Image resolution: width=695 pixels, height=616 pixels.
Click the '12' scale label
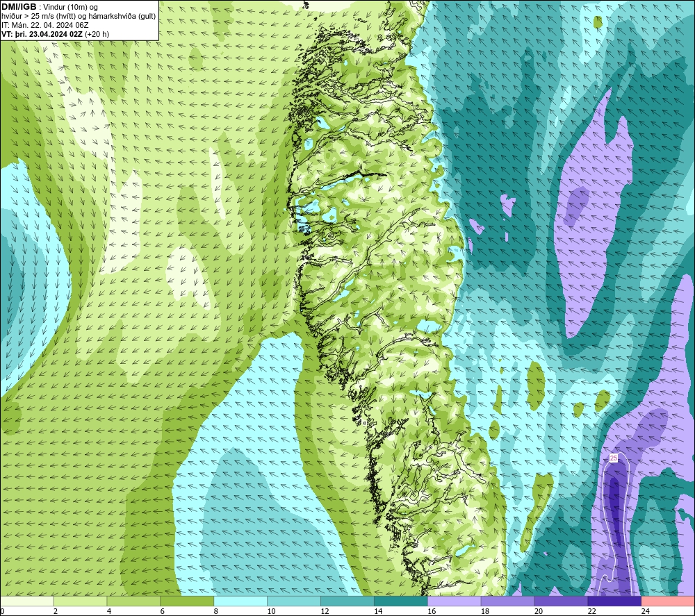coord(325,611)
